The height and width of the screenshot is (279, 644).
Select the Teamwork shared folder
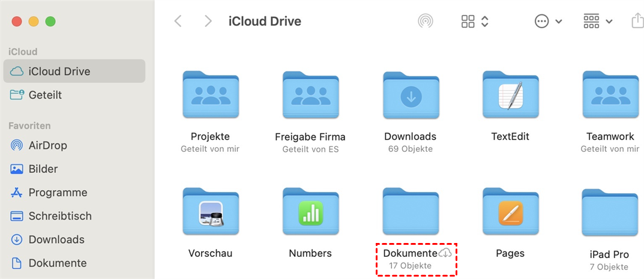(611, 94)
